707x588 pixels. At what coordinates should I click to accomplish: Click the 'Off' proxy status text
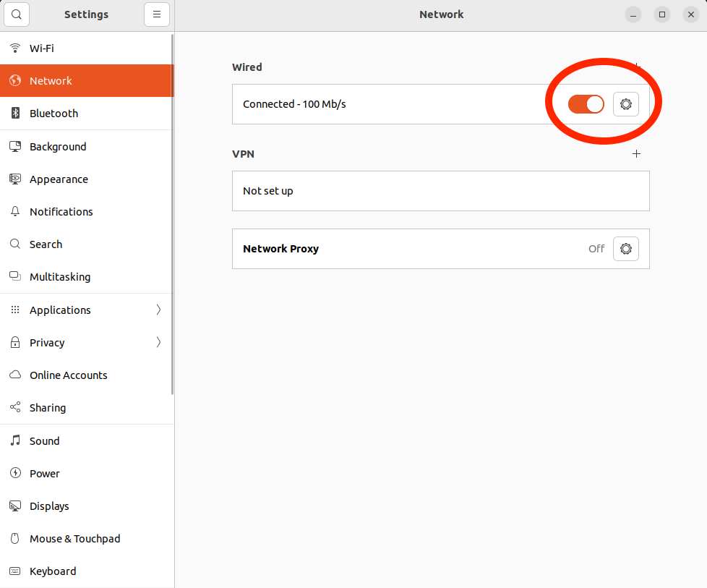(x=596, y=249)
